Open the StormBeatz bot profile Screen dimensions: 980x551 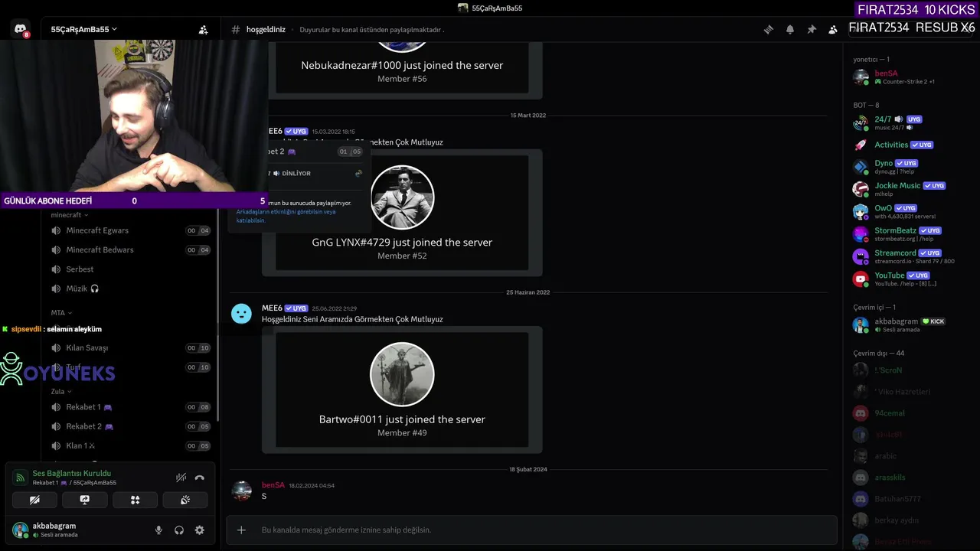click(x=911, y=234)
